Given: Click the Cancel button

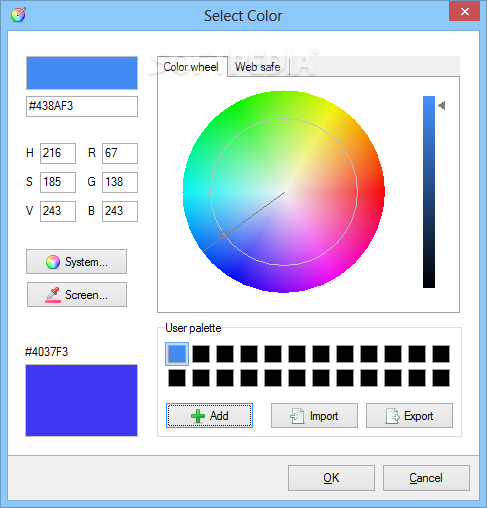Looking at the screenshot, I should 426,478.
